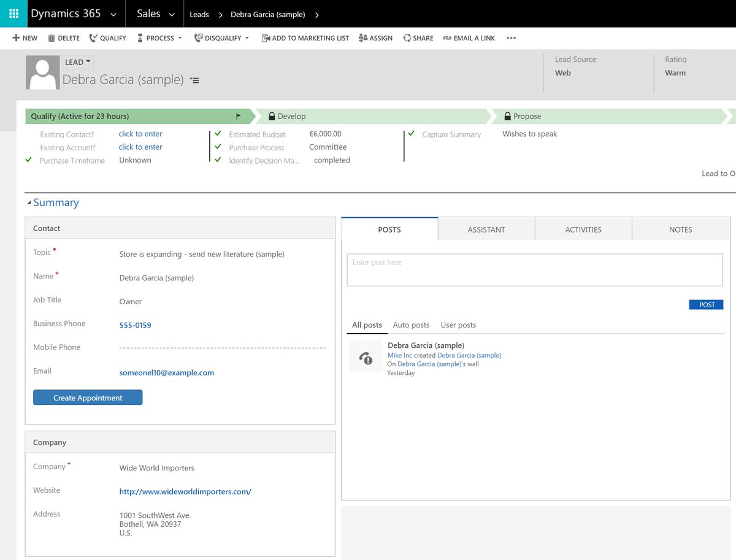
Task: Click Purchase Timeframe value Unknown
Action: click(136, 160)
